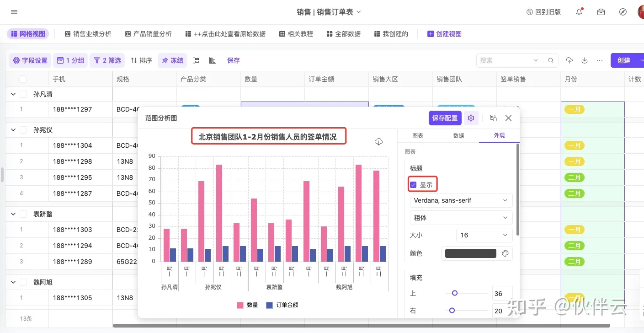Open the Verdana font family dropdown
The image size is (644, 333).
[461, 200]
